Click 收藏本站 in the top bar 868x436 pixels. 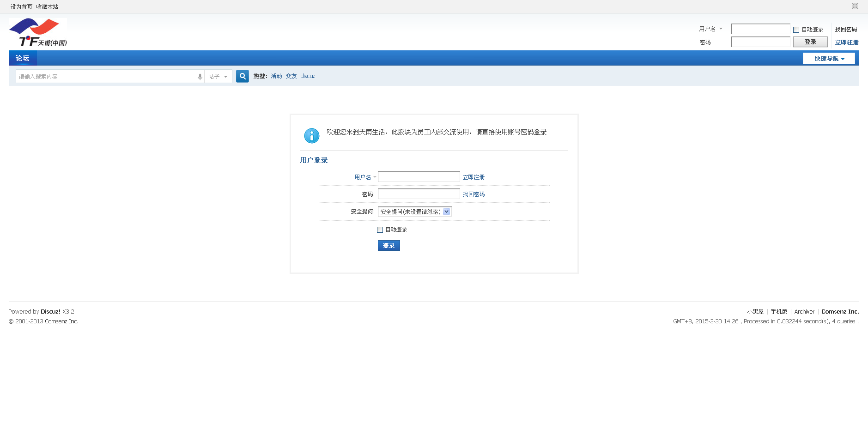[x=47, y=7]
